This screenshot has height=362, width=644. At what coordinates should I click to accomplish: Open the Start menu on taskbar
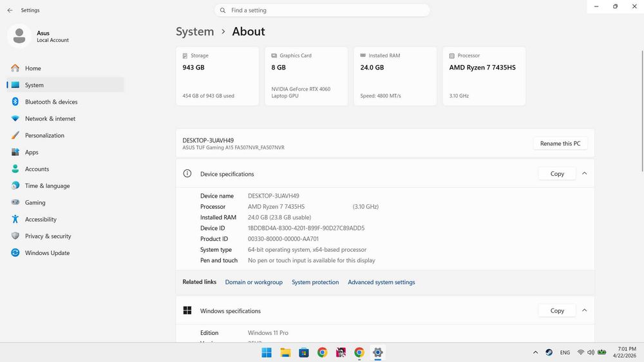pyautogui.click(x=267, y=352)
